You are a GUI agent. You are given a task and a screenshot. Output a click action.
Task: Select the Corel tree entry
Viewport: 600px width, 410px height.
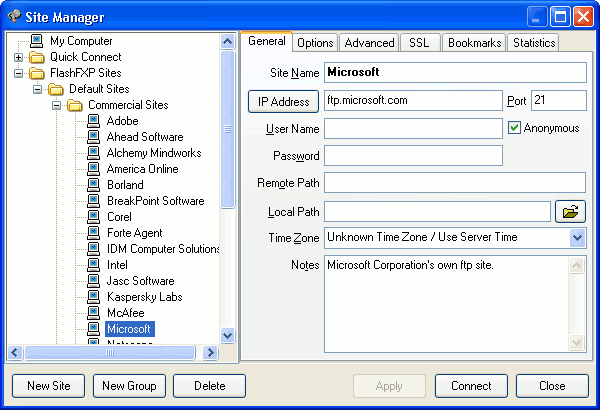pos(119,217)
